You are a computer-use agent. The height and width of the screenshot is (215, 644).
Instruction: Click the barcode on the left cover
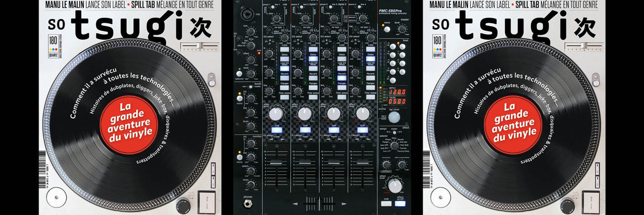[42, 169]
